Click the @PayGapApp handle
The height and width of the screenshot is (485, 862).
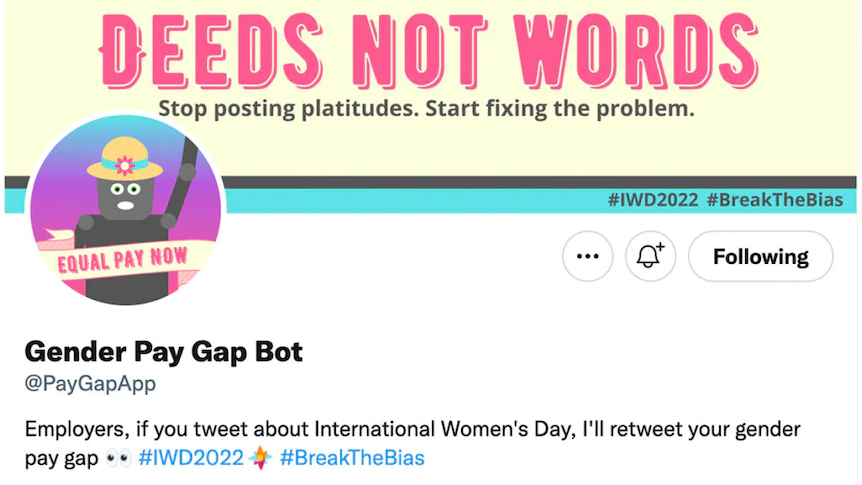click(x=90, y=383)
